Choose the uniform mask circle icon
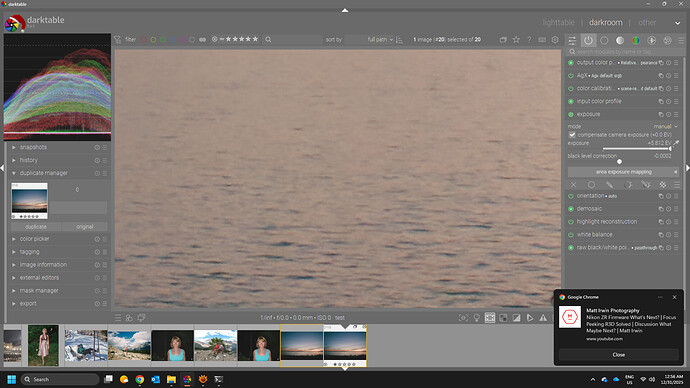The image size is (690, 388). pos(591,185)
